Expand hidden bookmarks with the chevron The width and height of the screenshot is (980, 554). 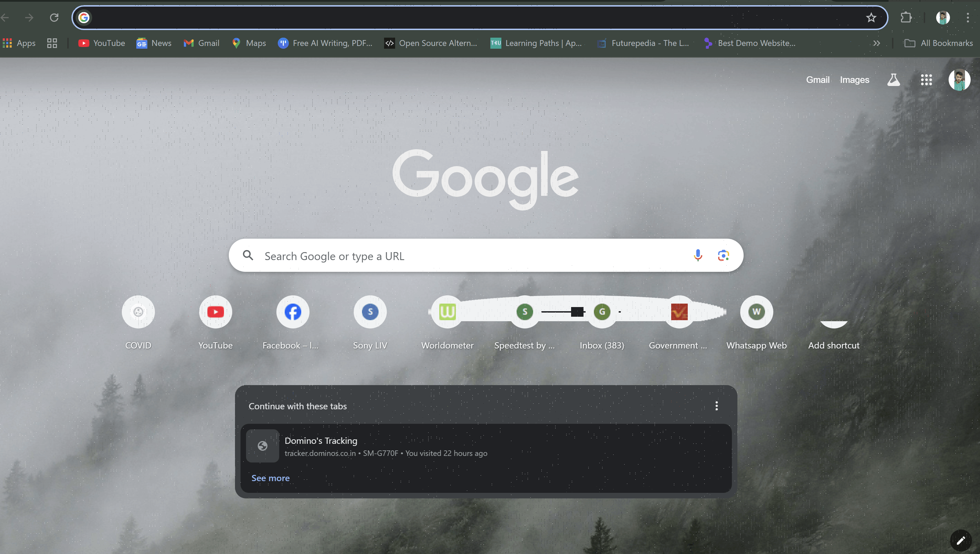click(x=876, y=43)
